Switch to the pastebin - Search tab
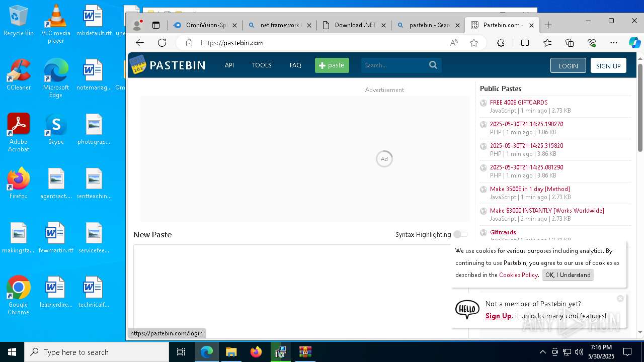 [429, 25]
